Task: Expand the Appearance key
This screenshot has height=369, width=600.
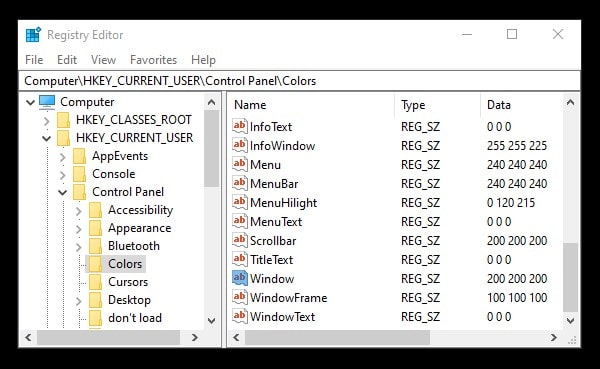Action: pyautogui.click(x=79, y=229)
